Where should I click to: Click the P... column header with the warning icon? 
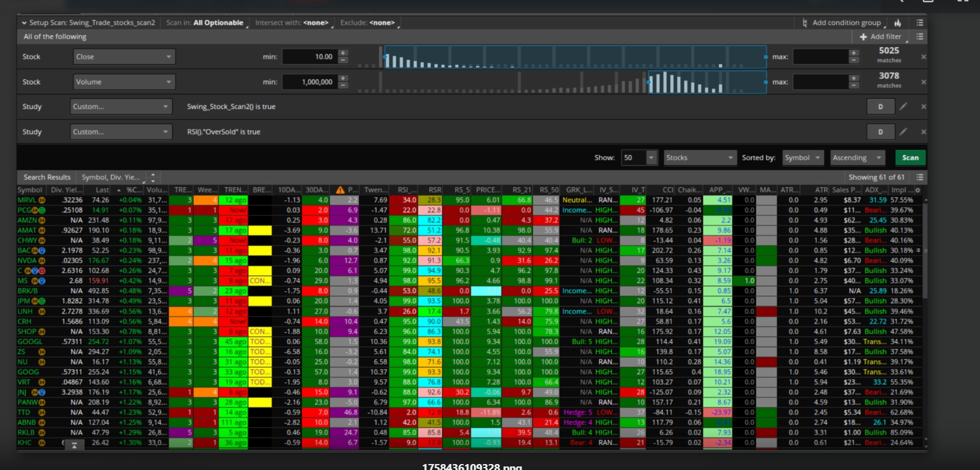(x=346, y=190)
